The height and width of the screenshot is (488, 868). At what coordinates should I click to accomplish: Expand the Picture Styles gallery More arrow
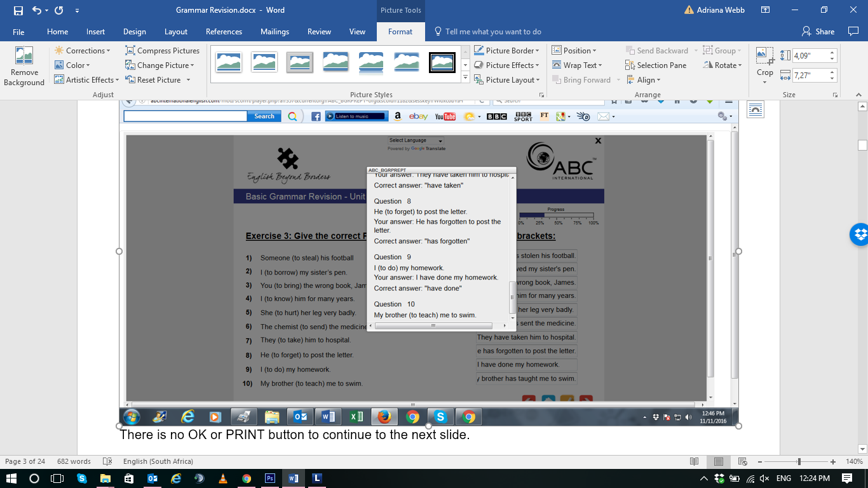tap(465, 78)
